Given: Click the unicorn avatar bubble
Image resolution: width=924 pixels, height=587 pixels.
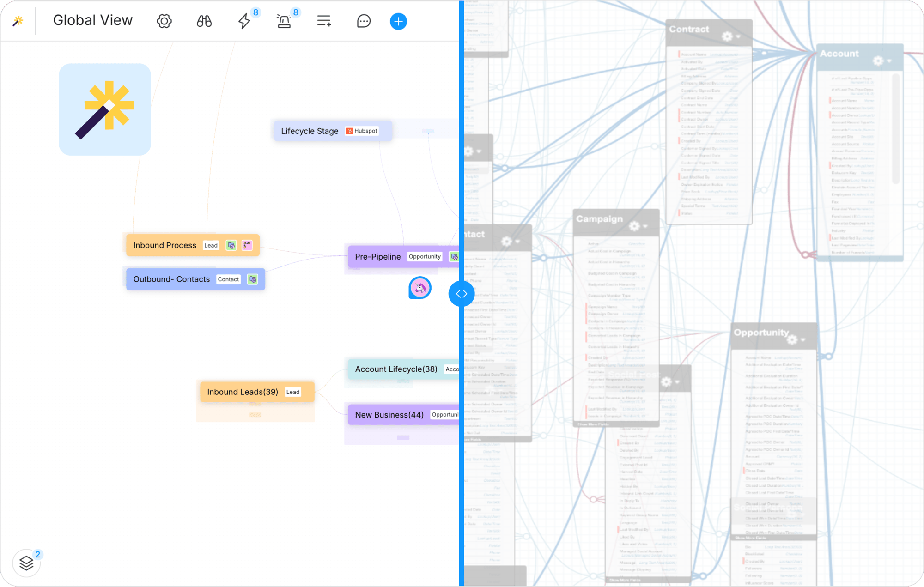Looking at the screenshot, I should pos(419,288).
